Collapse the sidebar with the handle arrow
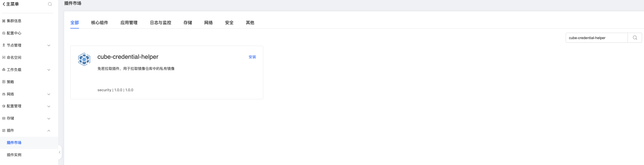 pos(60,152)
